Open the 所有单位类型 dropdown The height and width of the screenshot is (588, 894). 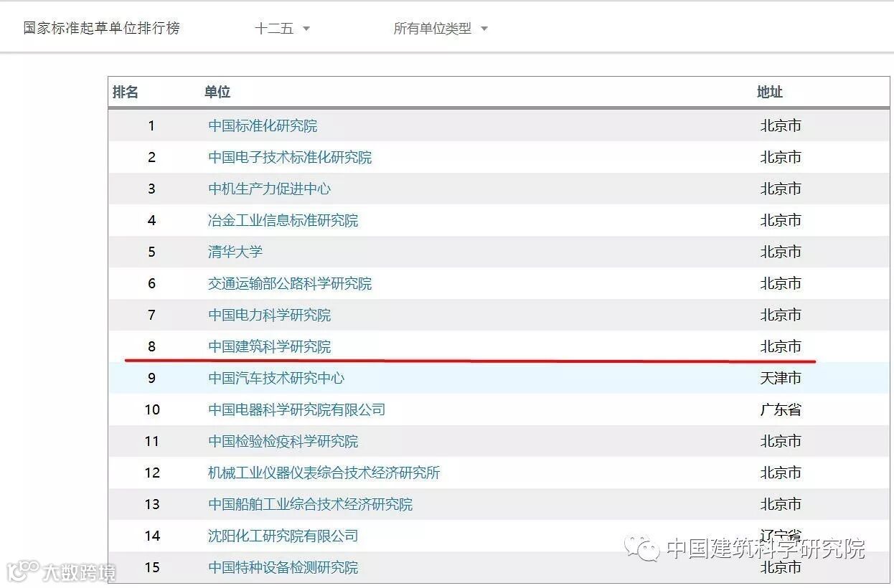(440, 29)
